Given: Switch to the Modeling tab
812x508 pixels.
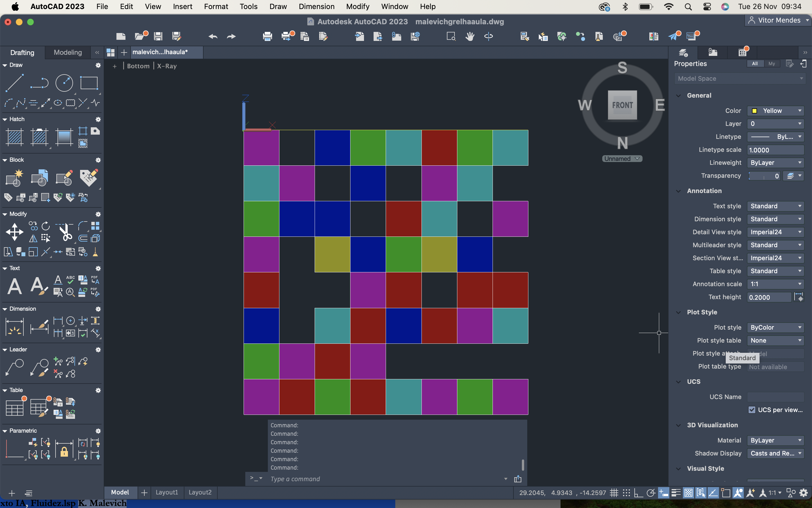Looking at the screenshot, I should [68, 52].
